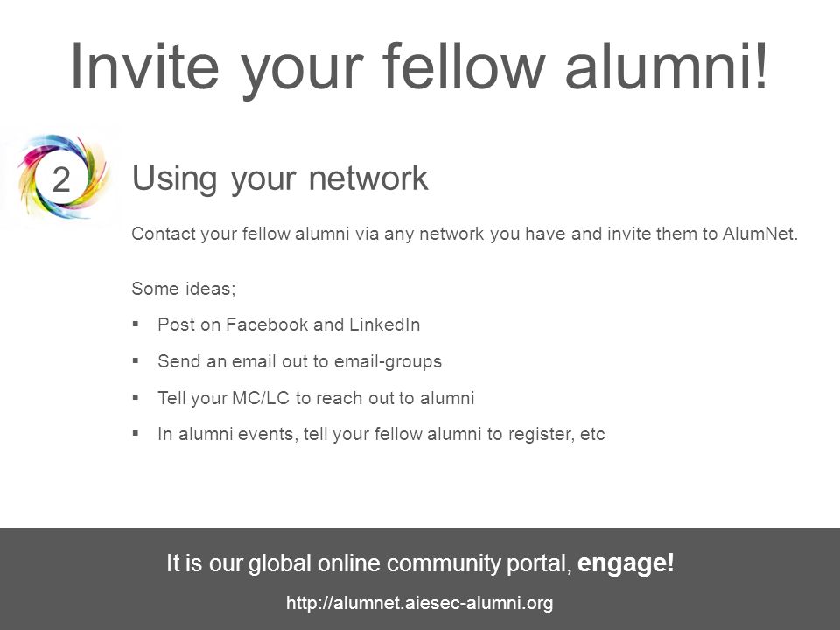Select the 'Using your network' heading
This screenshot has height=630, width=840.
coord(280,178)
